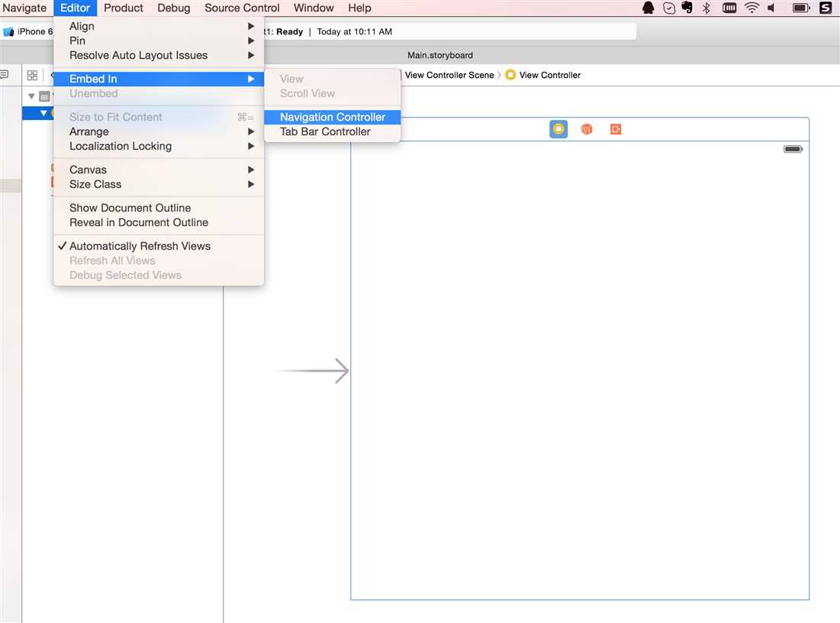Viewport: 840px width, 623px height.
Task: Click the yellow View Controller icon in scene dock
Action: [558, 129]
